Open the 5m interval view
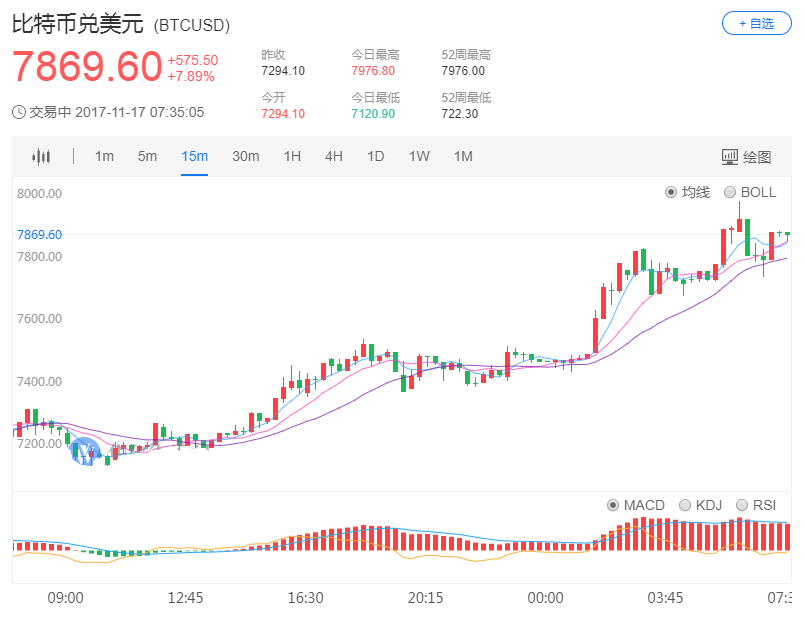 point(147,156)
